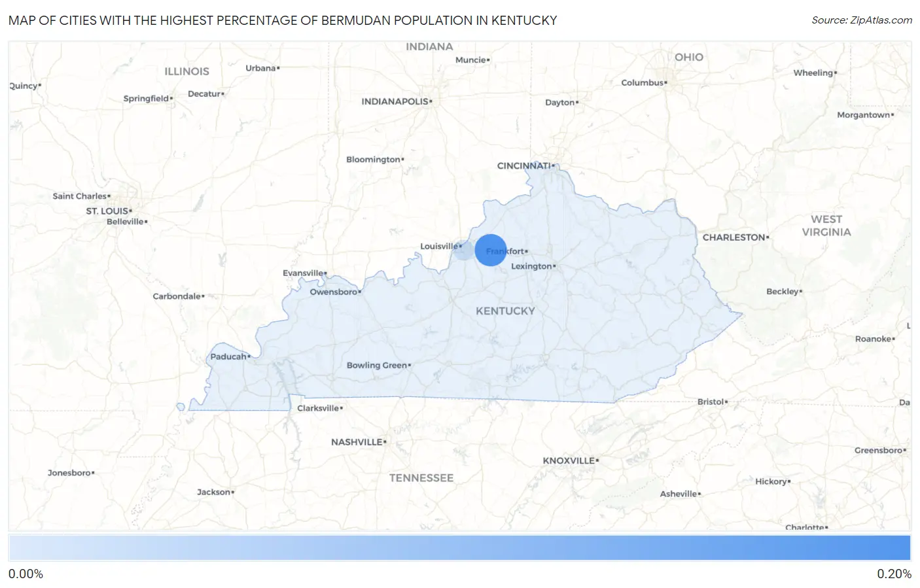Click the Jackson city label

pos(214,492)
